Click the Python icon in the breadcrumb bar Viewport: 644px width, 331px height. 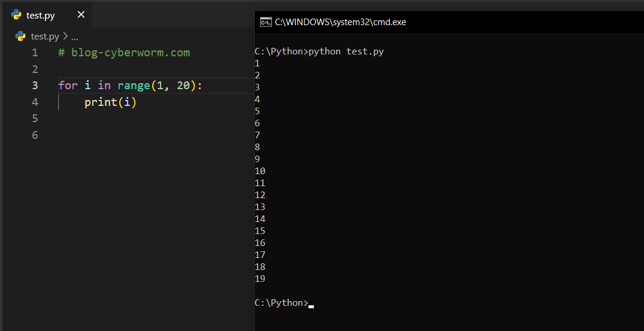tap(21, 36)
